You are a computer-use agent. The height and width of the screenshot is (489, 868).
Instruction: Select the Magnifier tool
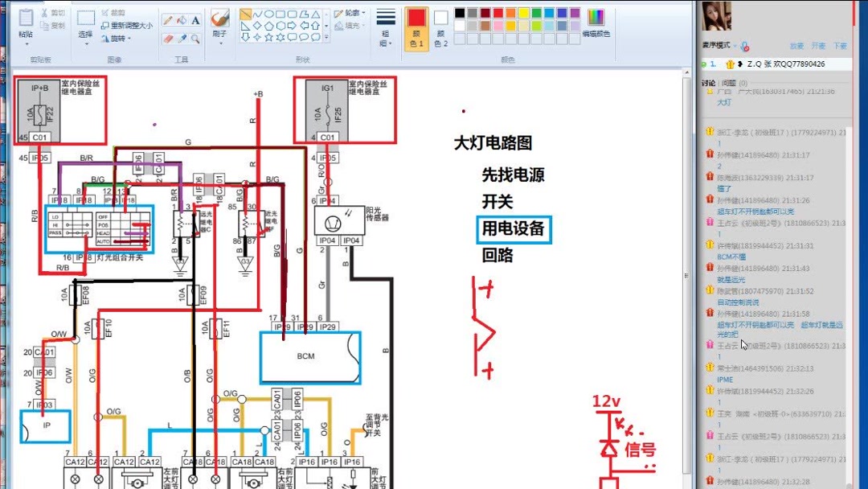(x=196, y=39)
